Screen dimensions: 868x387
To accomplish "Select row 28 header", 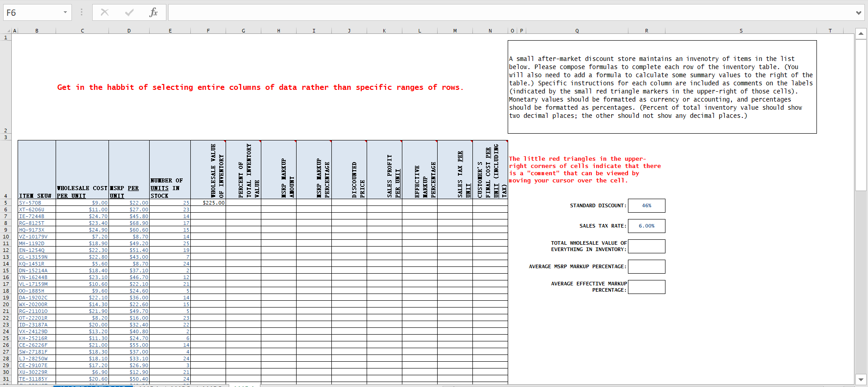I will coord(6,359).
